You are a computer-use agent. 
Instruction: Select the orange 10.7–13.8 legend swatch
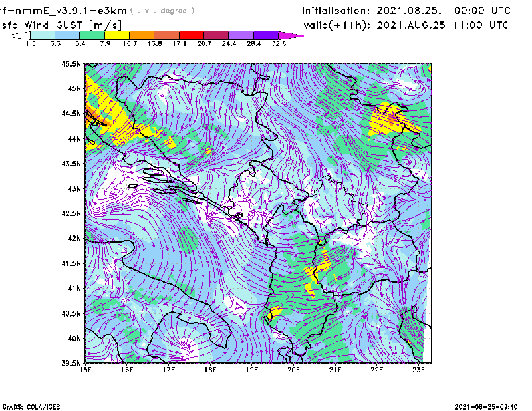(142, 35)
